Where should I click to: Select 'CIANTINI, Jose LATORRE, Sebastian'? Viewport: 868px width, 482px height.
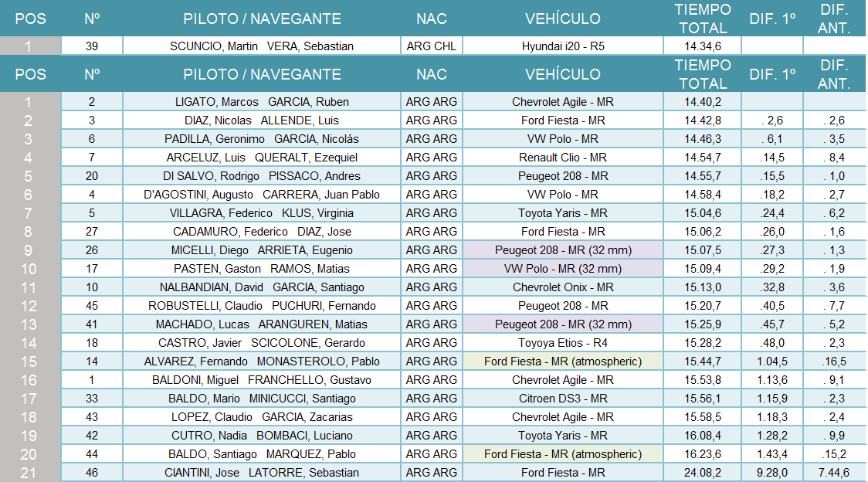(261, 474)
